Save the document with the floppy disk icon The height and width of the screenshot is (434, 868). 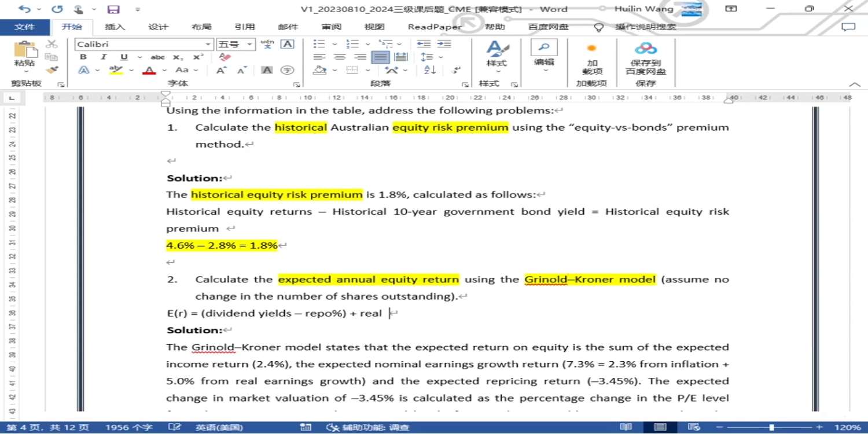coord(113,9)
